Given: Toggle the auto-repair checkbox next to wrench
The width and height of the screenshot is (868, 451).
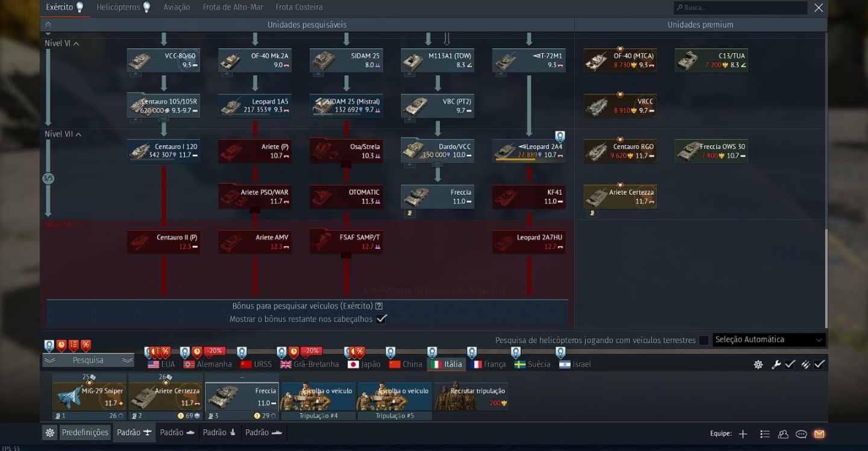Looking at the screenshot, I should point(790,364).
